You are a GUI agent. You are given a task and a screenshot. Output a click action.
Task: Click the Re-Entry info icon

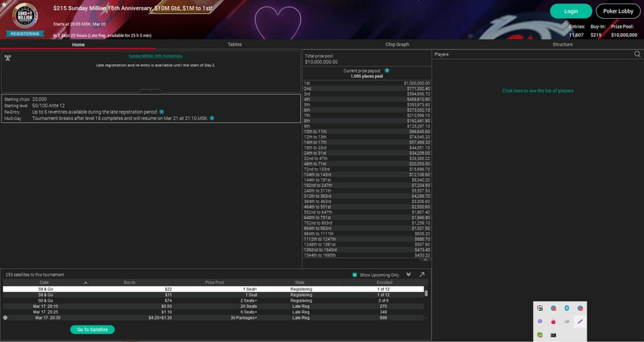pos(161,112)
